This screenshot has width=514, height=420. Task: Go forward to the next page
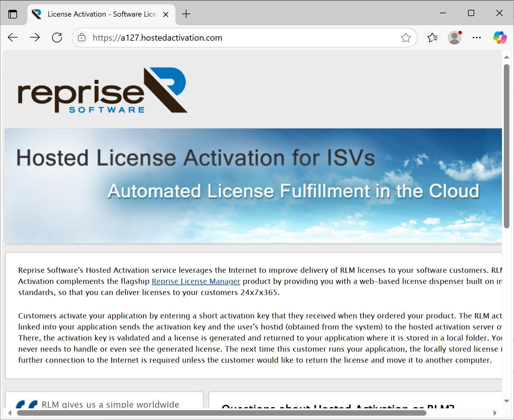[35, 38]
